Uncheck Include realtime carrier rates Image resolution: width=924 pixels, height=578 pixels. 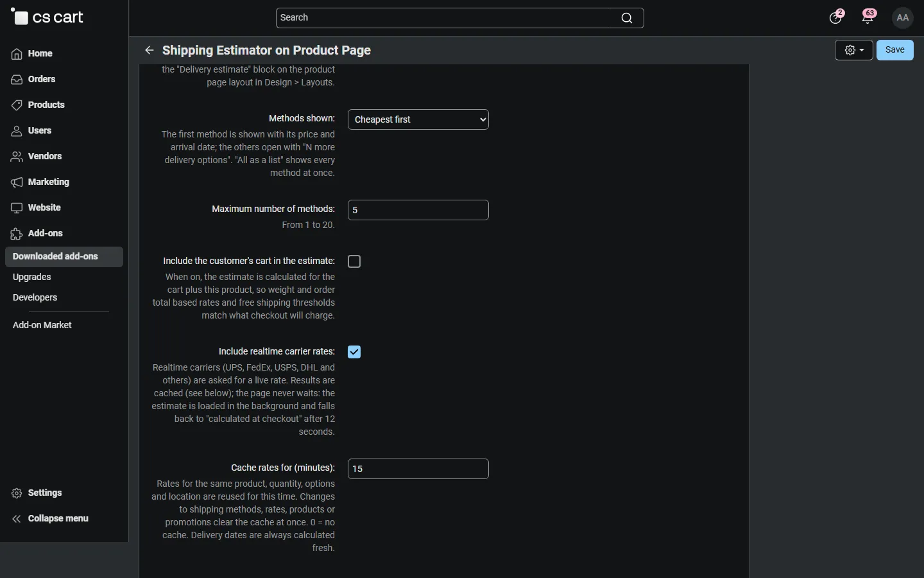[x=355, y=352]
